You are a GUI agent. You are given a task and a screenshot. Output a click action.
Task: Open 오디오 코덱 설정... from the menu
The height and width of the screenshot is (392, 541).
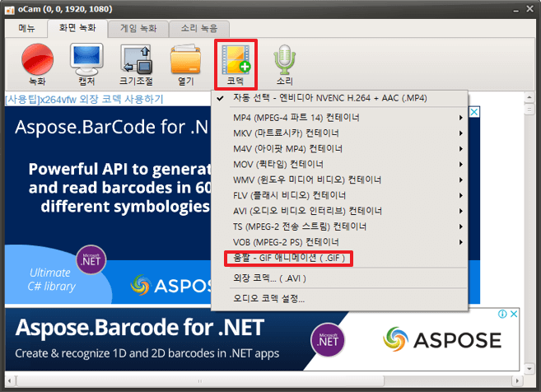(x=339, y=298)
